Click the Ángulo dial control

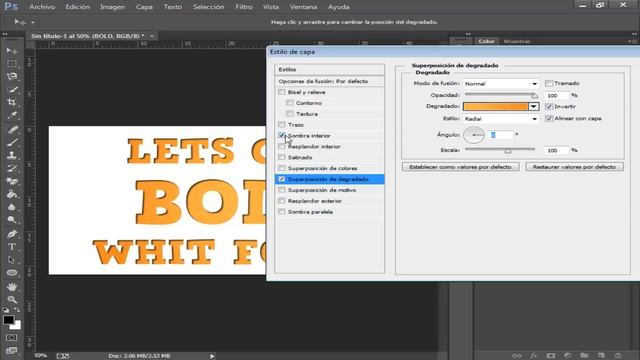474,135
